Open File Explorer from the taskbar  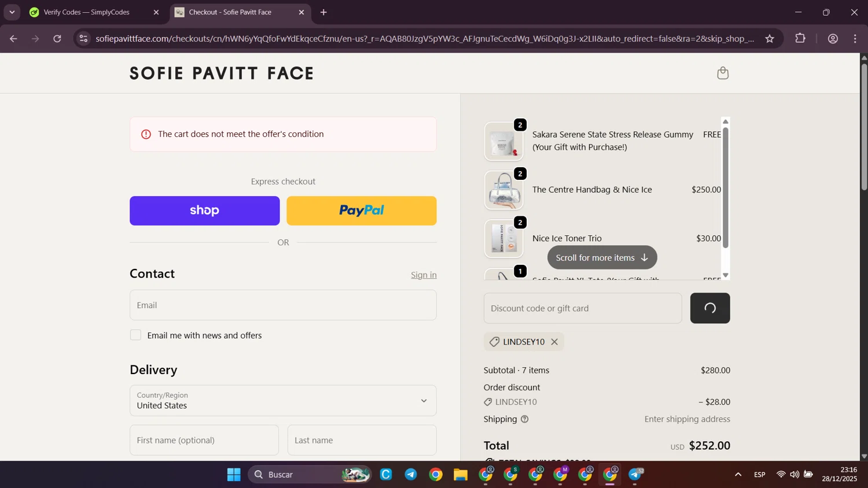[x=461, y=475]
